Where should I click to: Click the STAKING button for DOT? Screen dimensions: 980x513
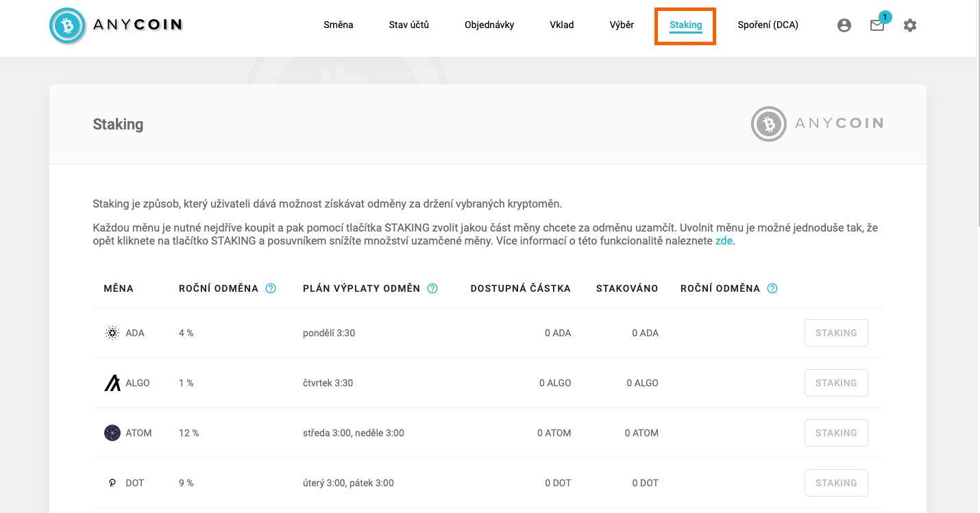tap(836, 483)
